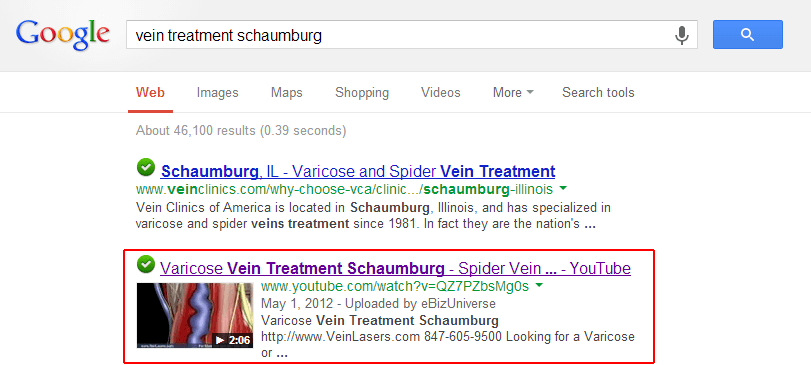Click the blue magnifying glass search button
Screen dimensions: 811x365
point(747,35)
